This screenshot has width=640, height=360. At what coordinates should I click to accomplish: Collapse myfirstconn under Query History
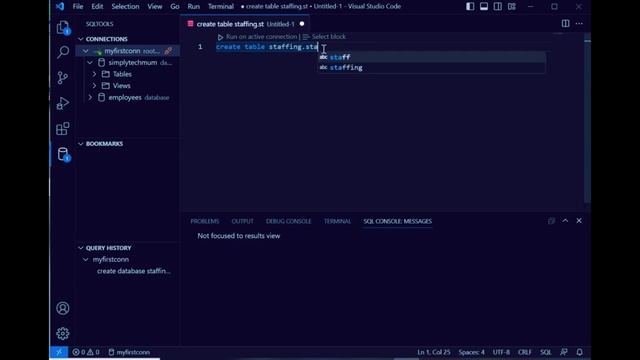(86, 260)
